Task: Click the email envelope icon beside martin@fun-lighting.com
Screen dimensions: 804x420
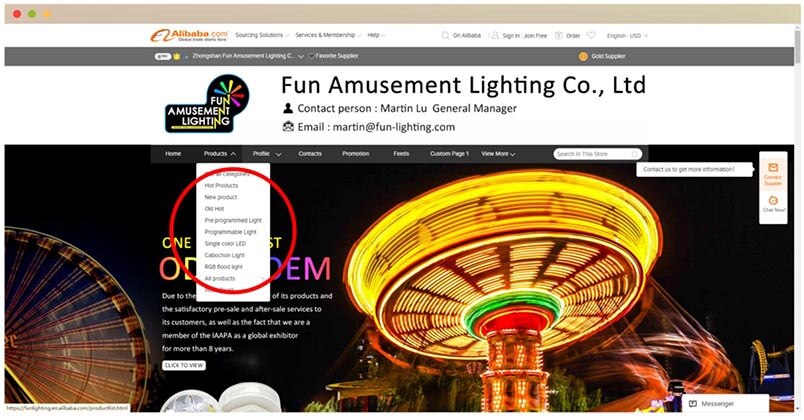Action: tap(288, 126)
